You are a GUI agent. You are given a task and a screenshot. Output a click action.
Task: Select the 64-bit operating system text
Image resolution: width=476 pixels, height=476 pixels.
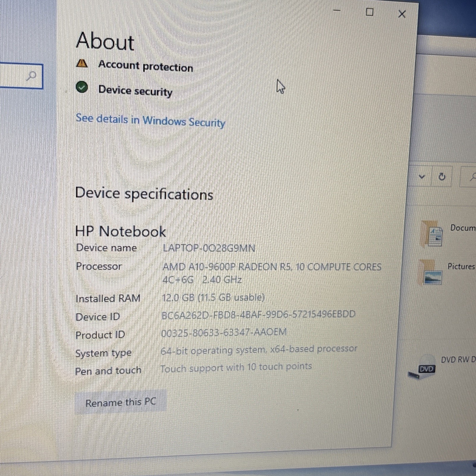[x=259, y=350]
